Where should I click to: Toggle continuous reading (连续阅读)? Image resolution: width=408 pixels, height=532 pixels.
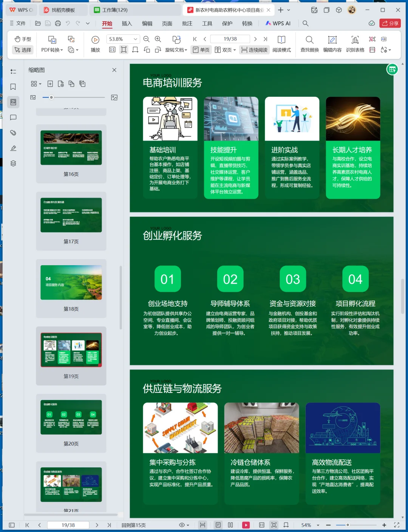click(x=254, y=49)
